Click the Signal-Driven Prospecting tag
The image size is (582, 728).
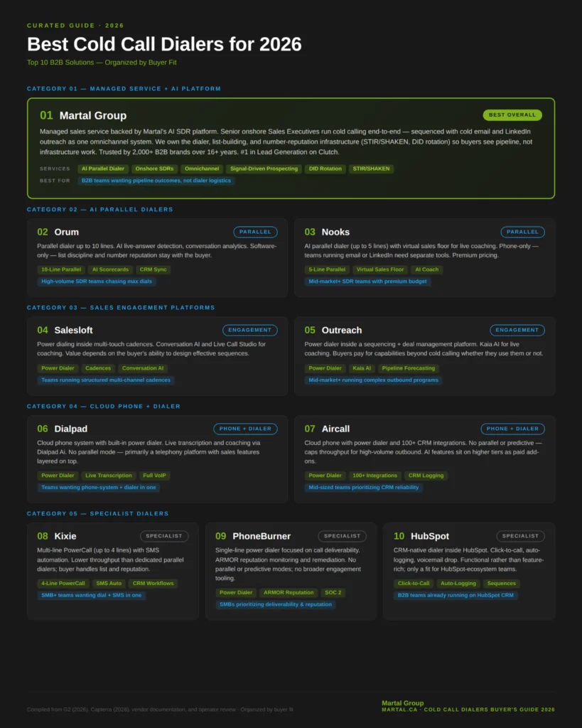click(x=264, y=168)
